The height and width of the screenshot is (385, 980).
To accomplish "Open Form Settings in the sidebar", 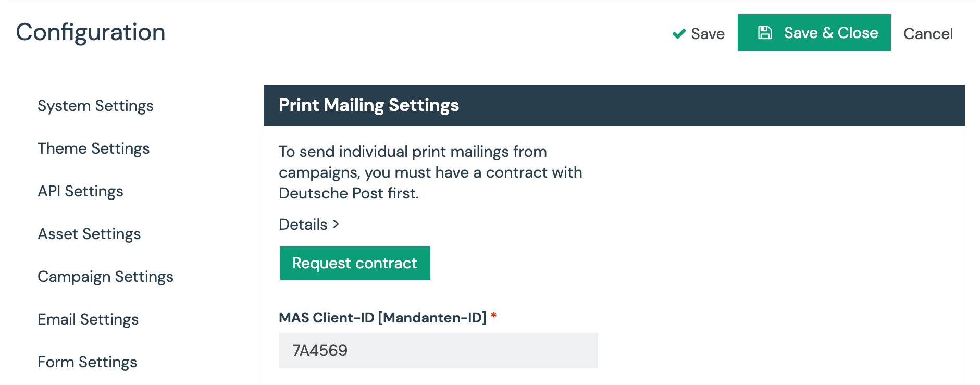I will pyautogui.click(x=87, y=362).
